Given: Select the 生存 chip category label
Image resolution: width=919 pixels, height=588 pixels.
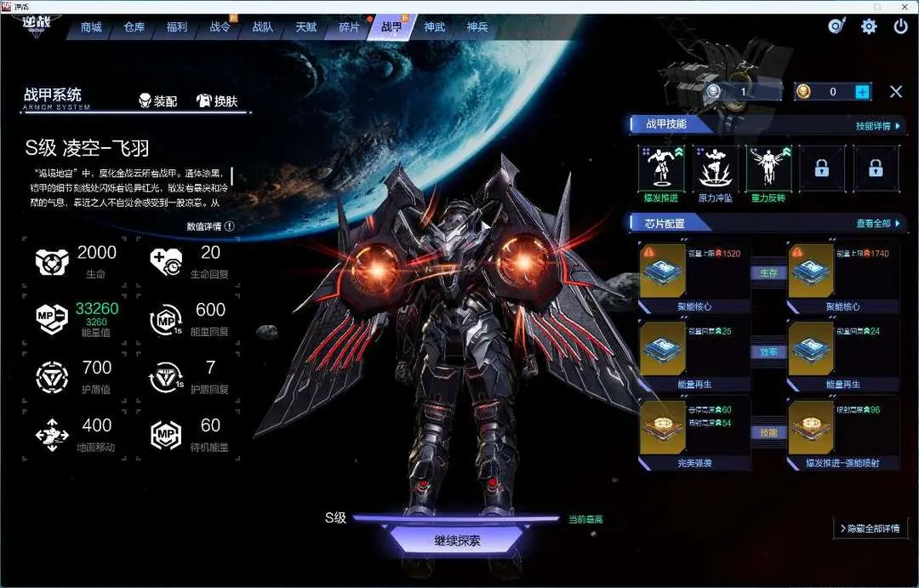Looking at the screenshot, I should click(768, 273).
